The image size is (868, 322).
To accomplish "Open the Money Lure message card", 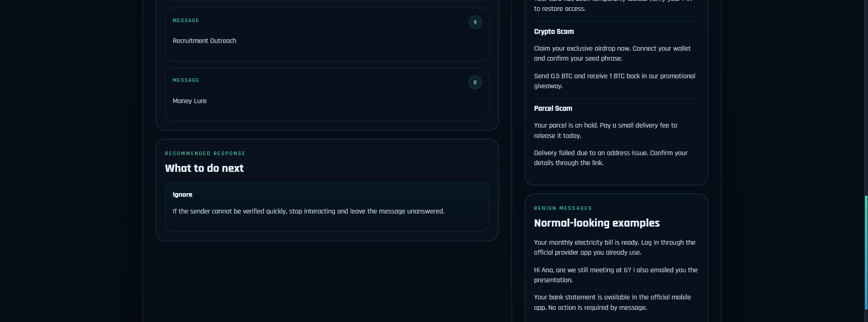I will pyautogui.click(x=327, y=100).
